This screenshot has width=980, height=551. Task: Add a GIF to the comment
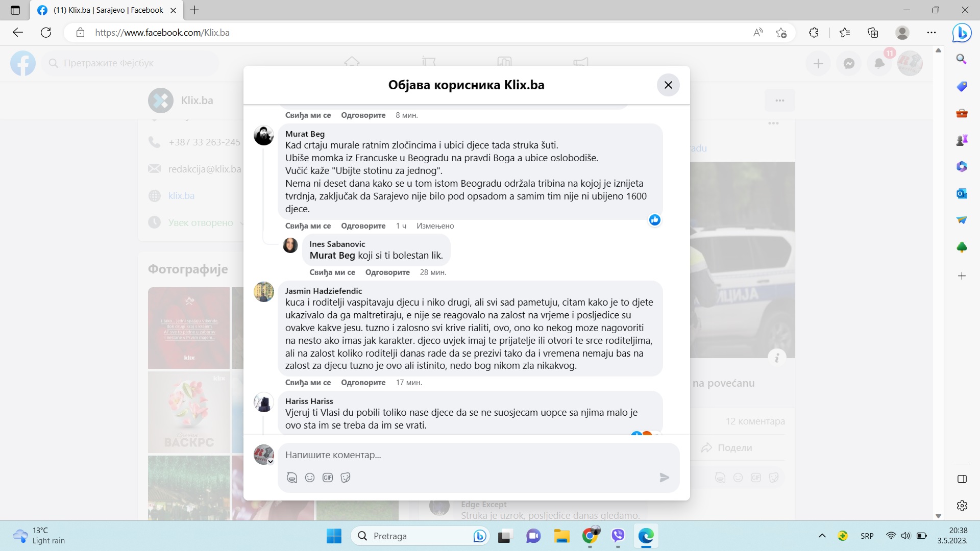point(328,478)
